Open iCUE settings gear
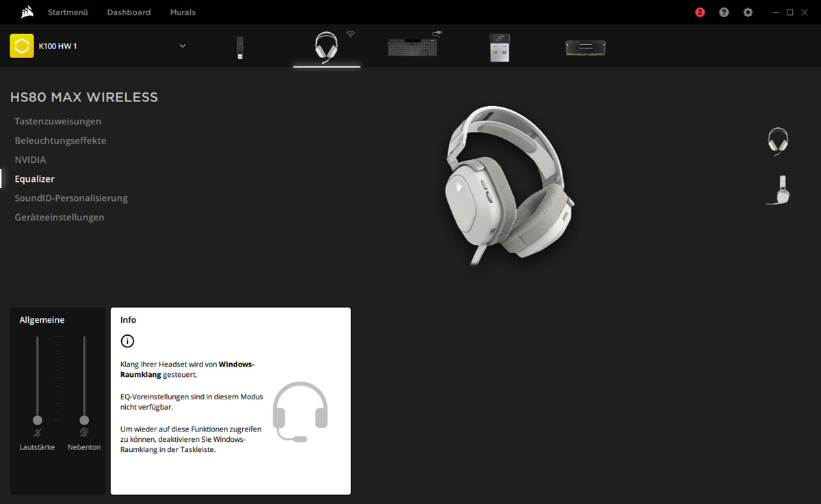Image resolution: width=821 pixels, height=504 pixels. point(748,12)
